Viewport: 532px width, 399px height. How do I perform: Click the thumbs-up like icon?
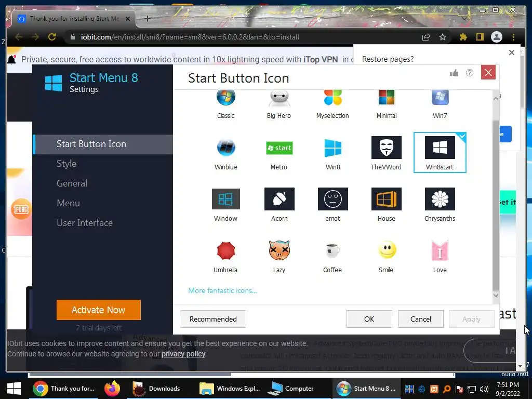click(x=454, y=73)
